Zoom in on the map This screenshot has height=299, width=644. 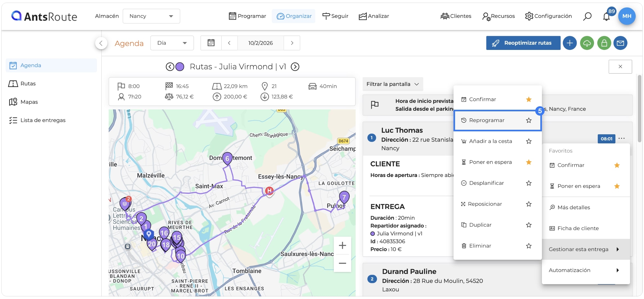coord(342,245)
